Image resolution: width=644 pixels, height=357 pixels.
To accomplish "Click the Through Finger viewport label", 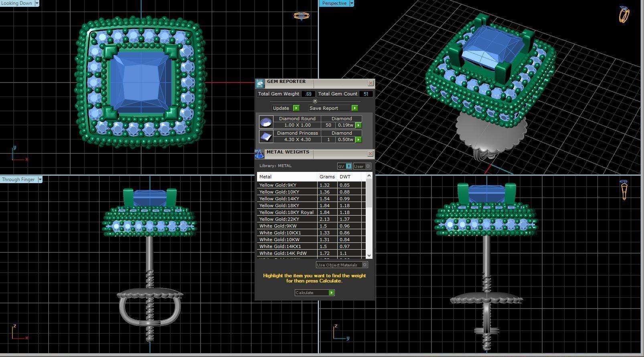I will 18,180.
